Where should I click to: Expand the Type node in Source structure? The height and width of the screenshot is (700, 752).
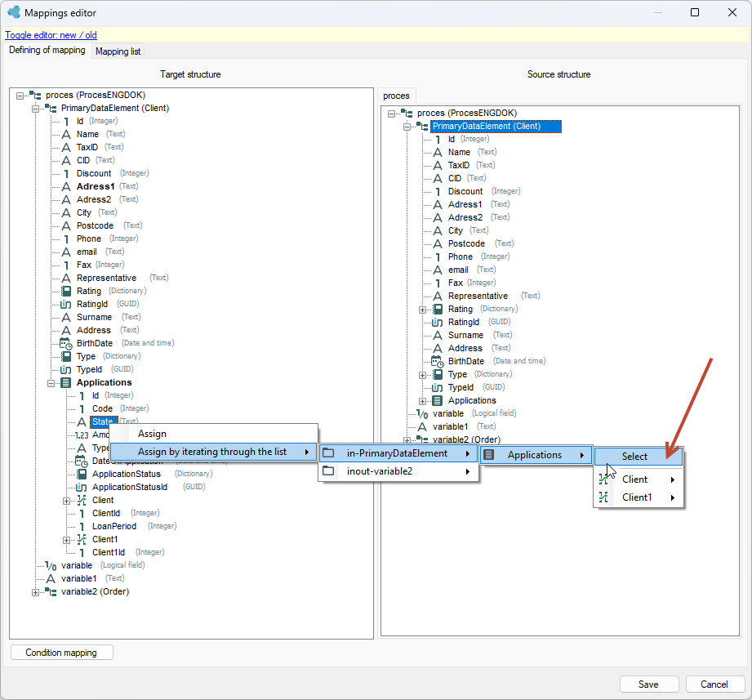[422, 375]
